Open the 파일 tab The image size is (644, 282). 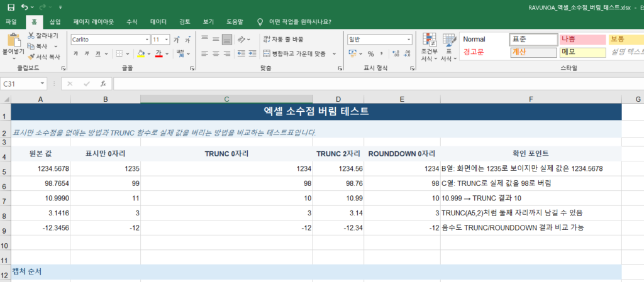[x=11, y=22]
